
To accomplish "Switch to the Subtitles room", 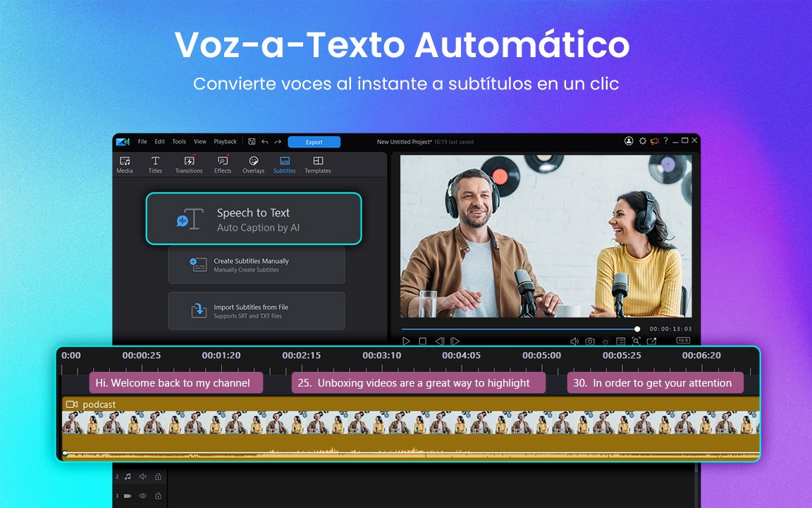I will 284,165.
